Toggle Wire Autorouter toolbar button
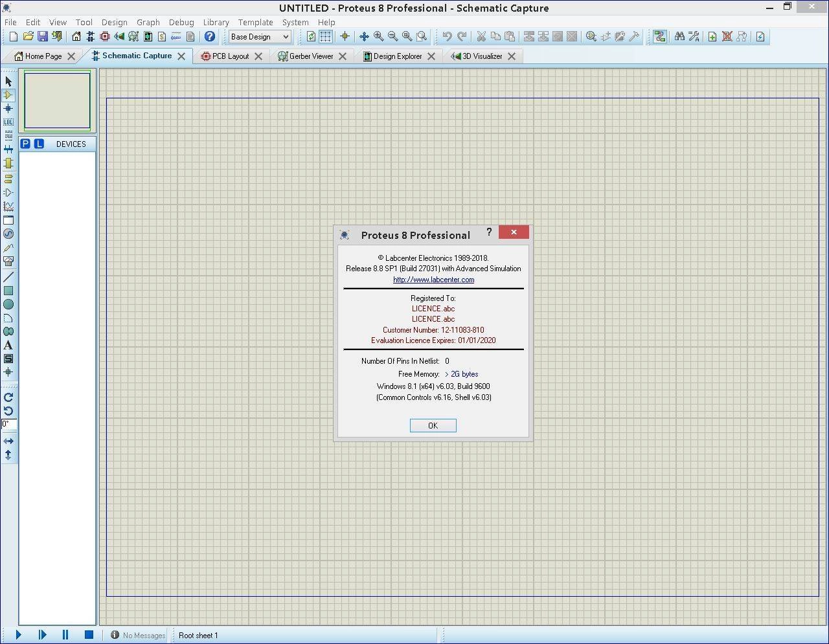Image resolution: width=829 pixels, height=644 pixels. [x=659, y=37]
